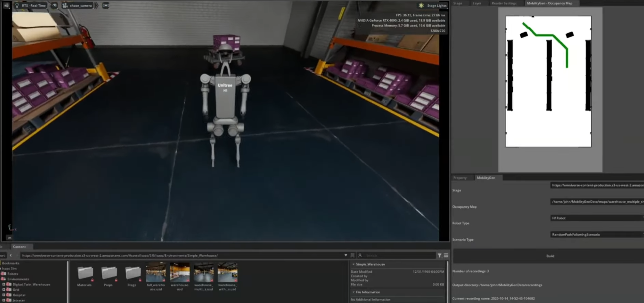This screenshot has height=303, width=644.
Task: Expand the viewport toolbar double-arrow
Action: (96, 5)
